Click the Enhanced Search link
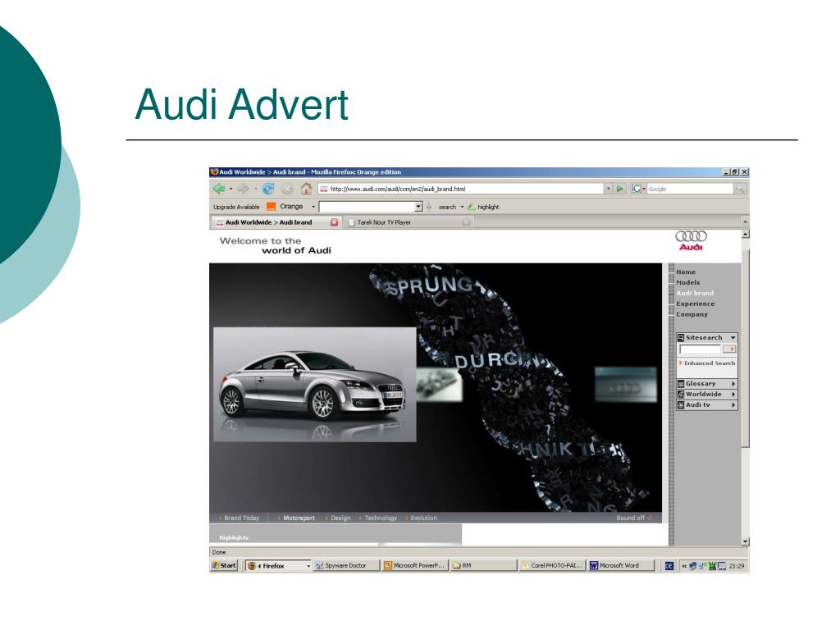 [x=710, y=363]
